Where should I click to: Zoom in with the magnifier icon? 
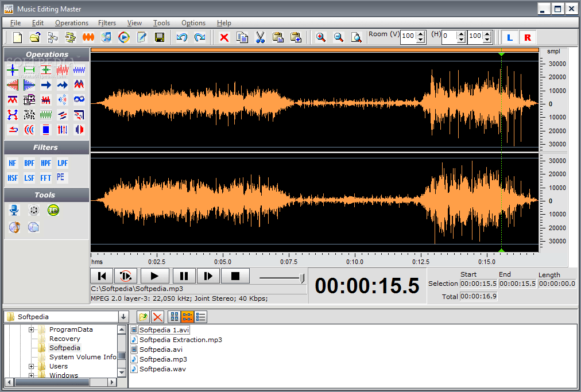[x=321, y=37]
